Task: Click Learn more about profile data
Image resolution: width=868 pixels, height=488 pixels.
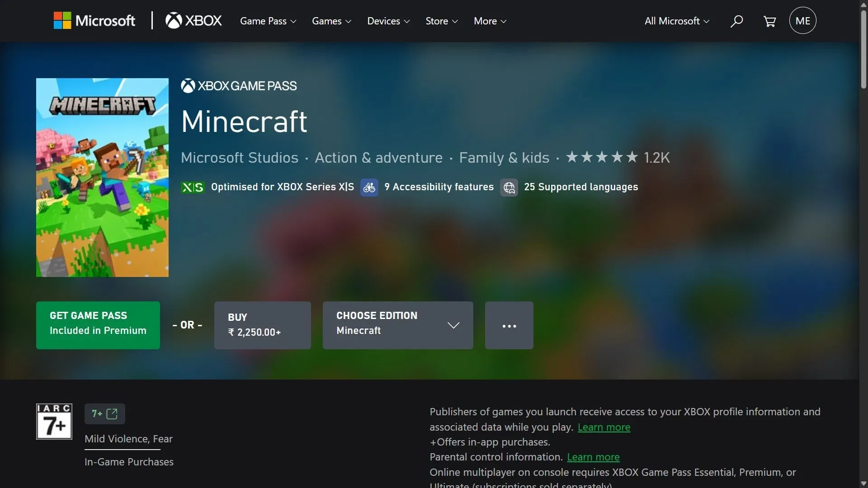Action: tap(604, 427)
